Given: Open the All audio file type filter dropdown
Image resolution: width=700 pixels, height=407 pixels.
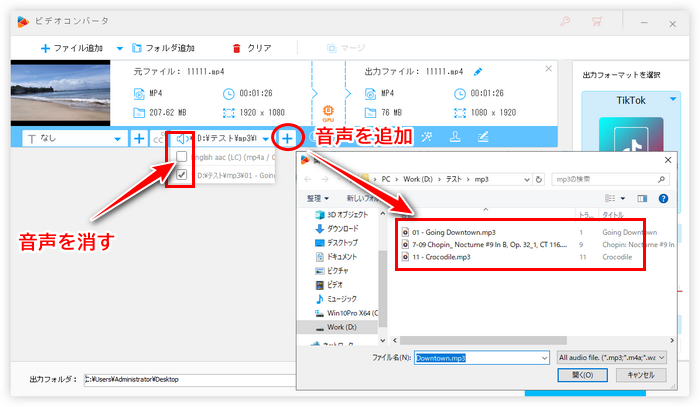Looking at the screenshot, I should [x=612, y=357].
